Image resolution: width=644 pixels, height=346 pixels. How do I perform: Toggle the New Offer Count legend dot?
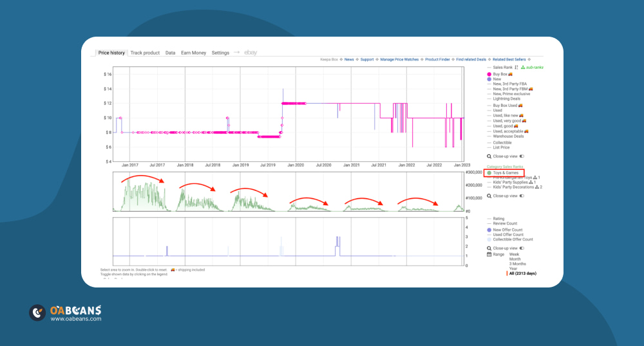489,230
